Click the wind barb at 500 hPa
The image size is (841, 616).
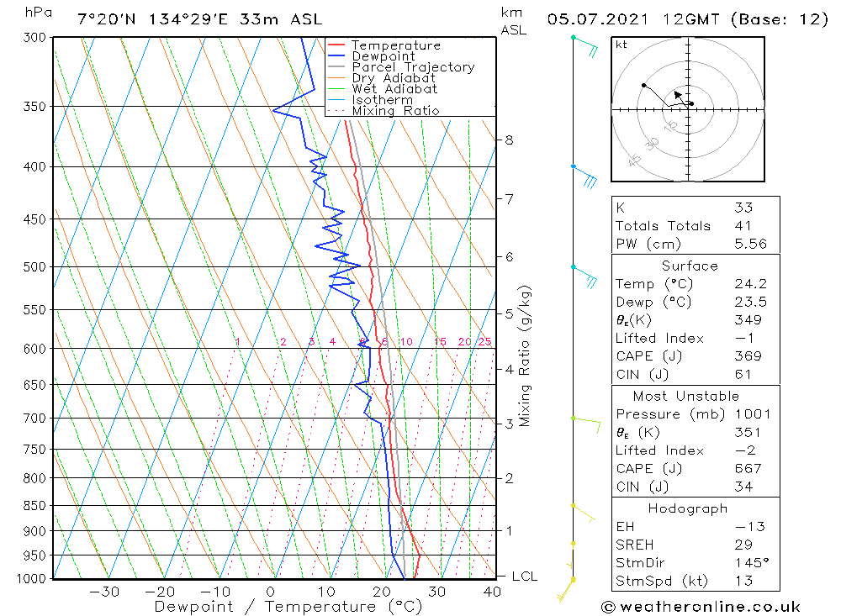click(x=584, y=276)
